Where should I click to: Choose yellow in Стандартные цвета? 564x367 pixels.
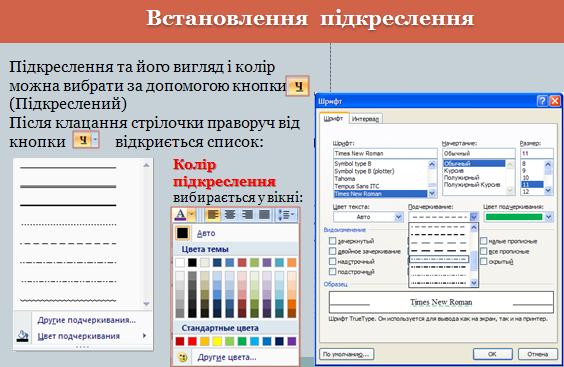(217, 341)
